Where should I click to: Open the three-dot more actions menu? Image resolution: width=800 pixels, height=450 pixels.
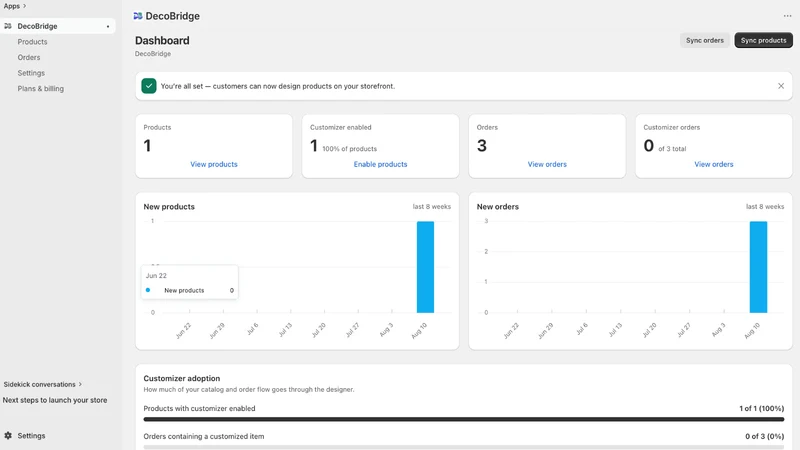tap(787, 16)
